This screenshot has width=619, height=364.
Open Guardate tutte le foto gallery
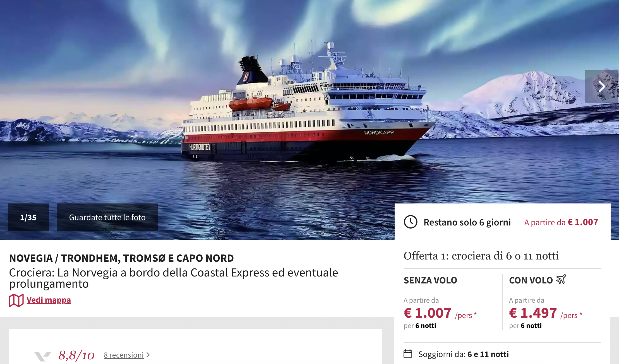(107, 217)
